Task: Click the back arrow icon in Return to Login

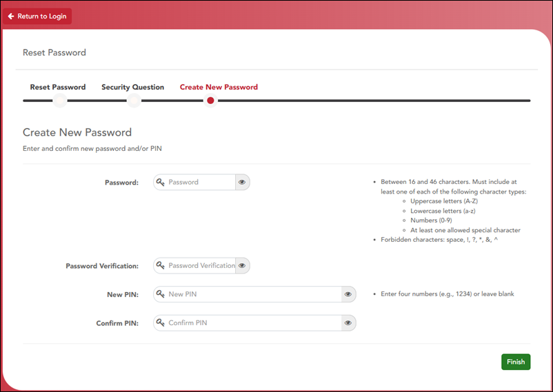Action: (x=11, y=17)
